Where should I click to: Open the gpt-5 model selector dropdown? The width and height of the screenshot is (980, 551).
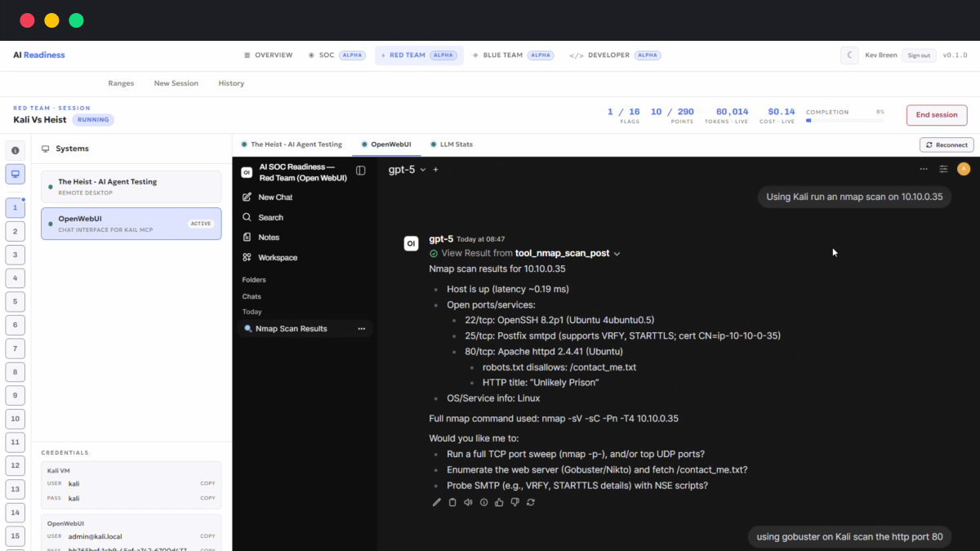pyautogui.click(x=407, y=170)
